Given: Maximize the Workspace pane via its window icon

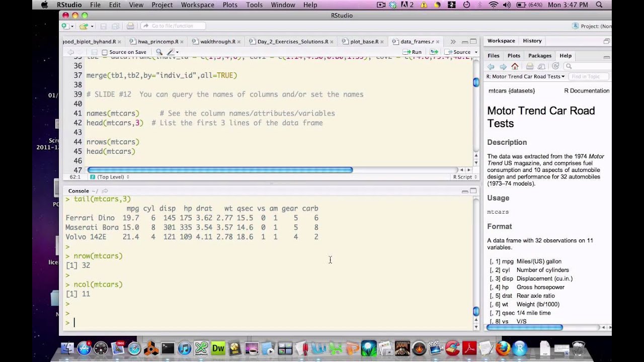Looking at the screenshot, I should tap(607, 41).
